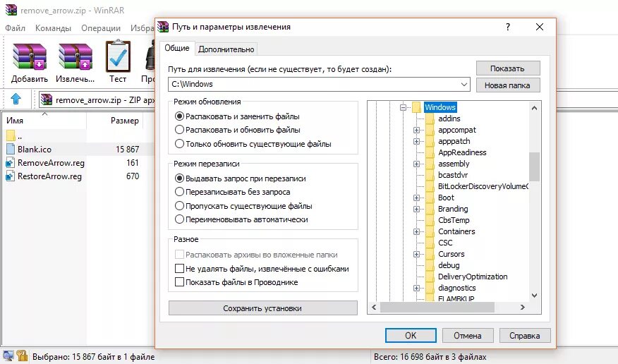Switch to the Общие tab
Screen dimensions: 618x364
coord(177,48)
